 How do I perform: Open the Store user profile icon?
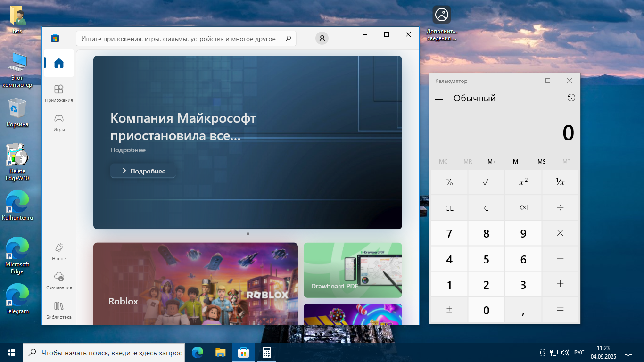tap(322, 39)
